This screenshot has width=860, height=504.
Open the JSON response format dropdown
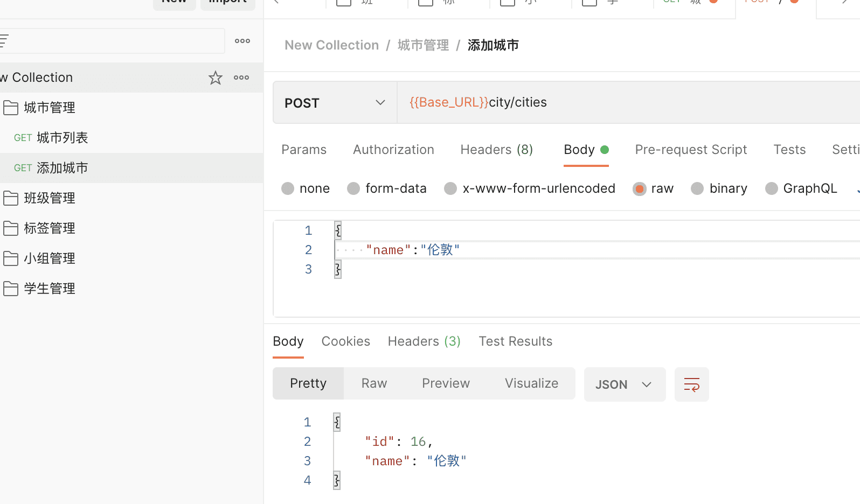tap(625, 384)
